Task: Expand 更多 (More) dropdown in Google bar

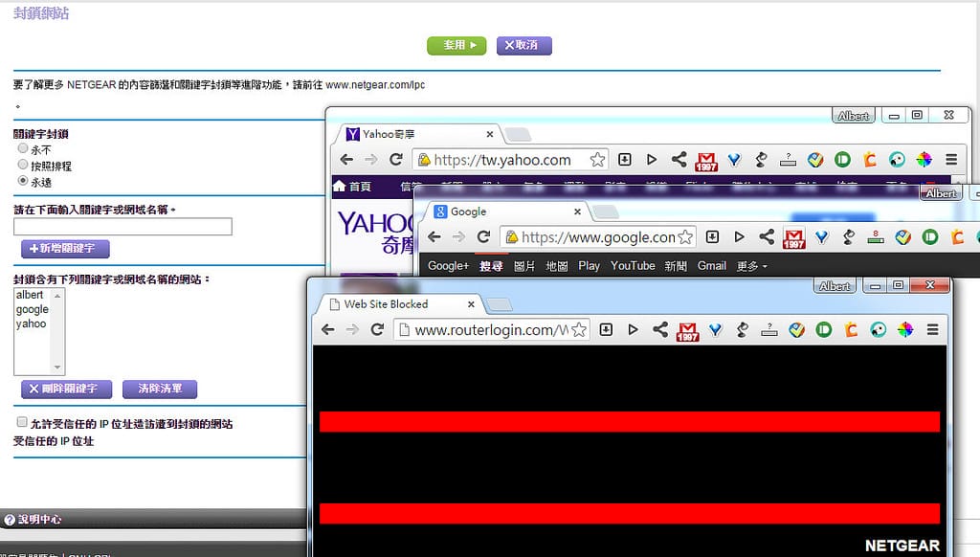Action: click(x=751, y=266)
